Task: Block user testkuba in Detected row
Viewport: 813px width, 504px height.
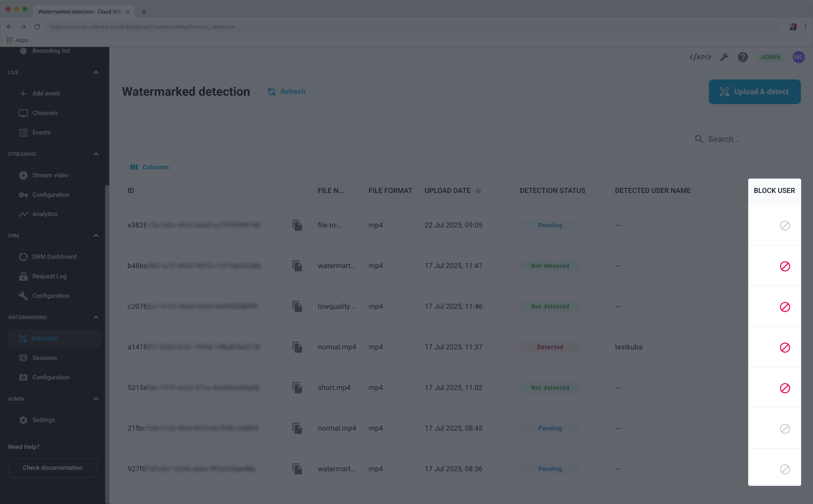Action: coord(785,347)
